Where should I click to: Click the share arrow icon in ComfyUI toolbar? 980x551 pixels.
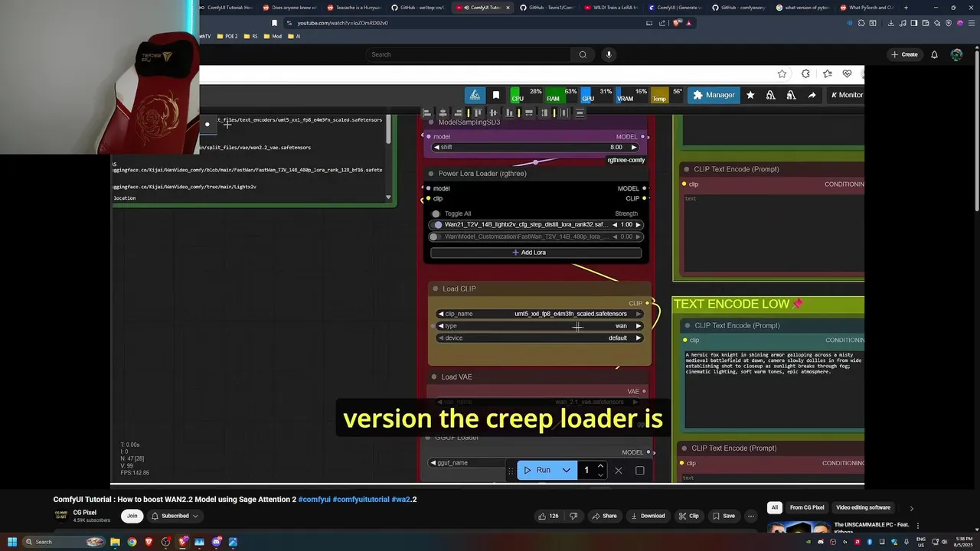[812, 95]
